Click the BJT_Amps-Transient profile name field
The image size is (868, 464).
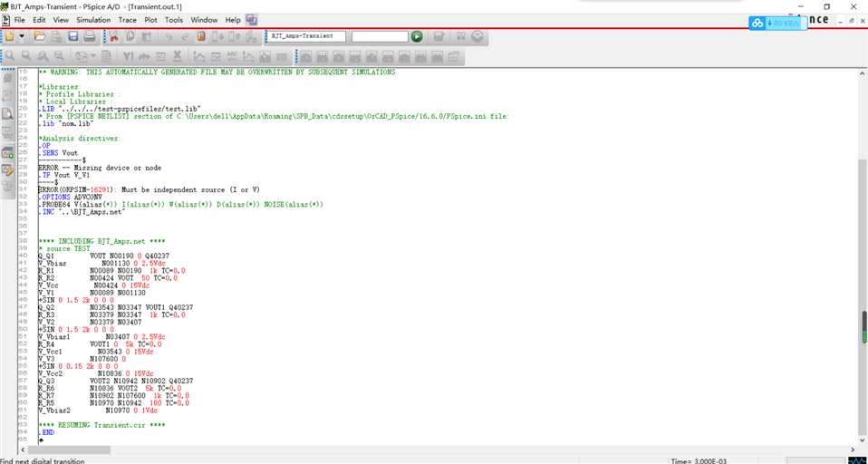[x=307, y=36]
